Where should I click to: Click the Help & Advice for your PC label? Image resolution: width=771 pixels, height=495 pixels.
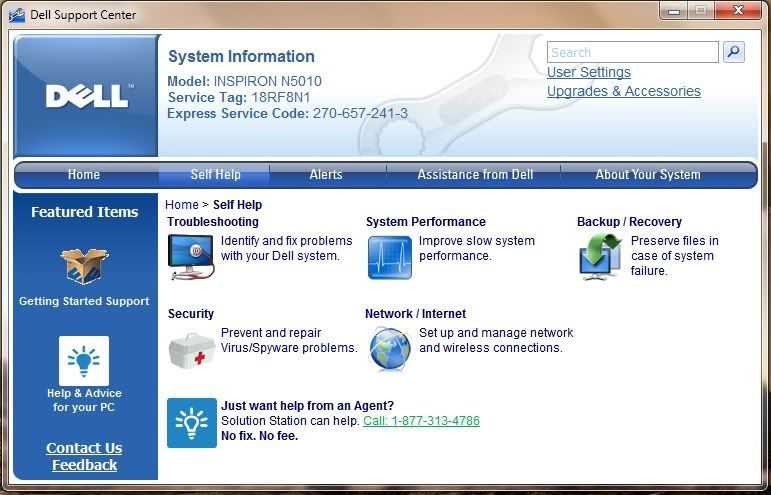[84, 400]
